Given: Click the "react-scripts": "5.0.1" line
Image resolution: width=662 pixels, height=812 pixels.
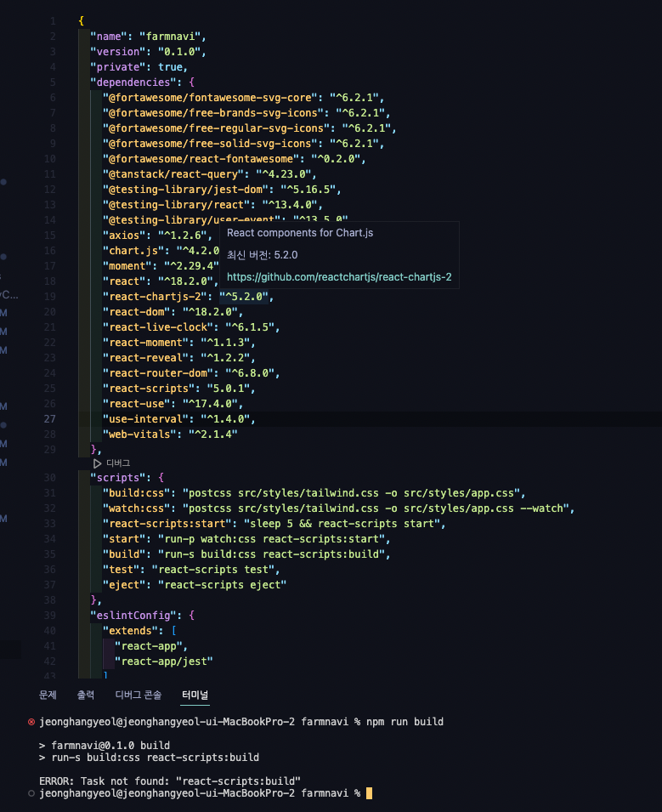Looking at the screenshot, I should tap(179, 389).
